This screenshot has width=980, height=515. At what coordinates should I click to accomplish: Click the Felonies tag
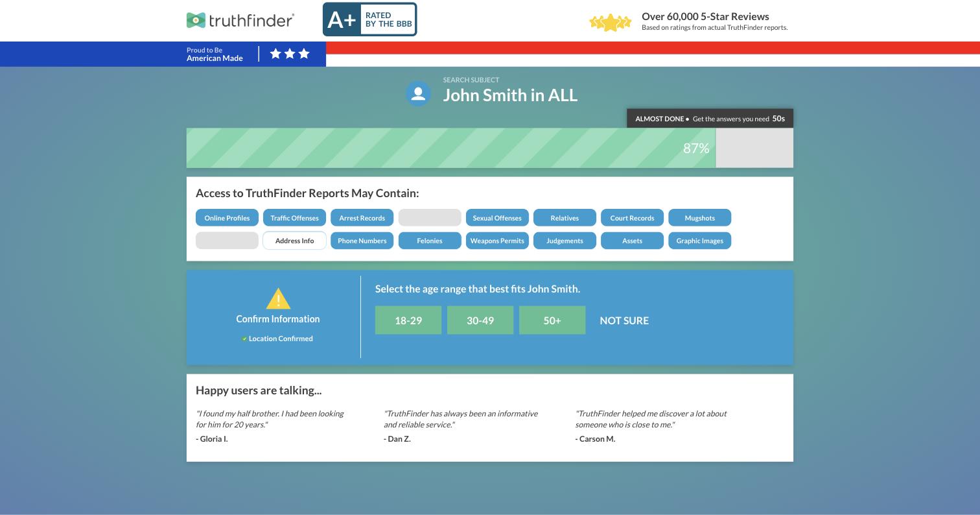point(430,241)
